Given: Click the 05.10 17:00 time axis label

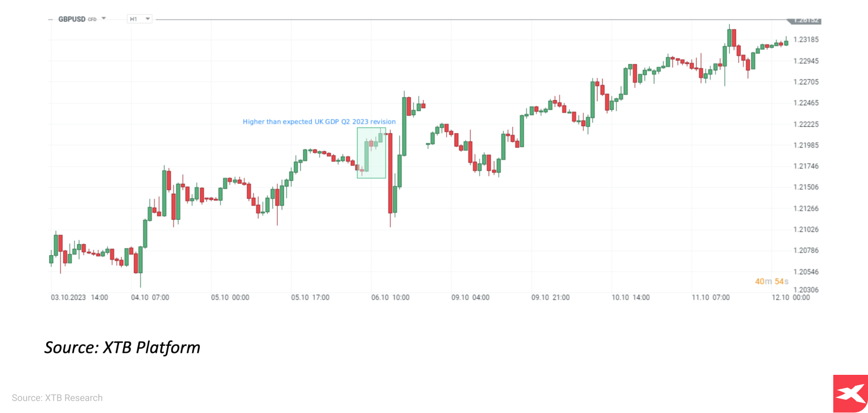Looking at the screenshot, I should (310, 298).
